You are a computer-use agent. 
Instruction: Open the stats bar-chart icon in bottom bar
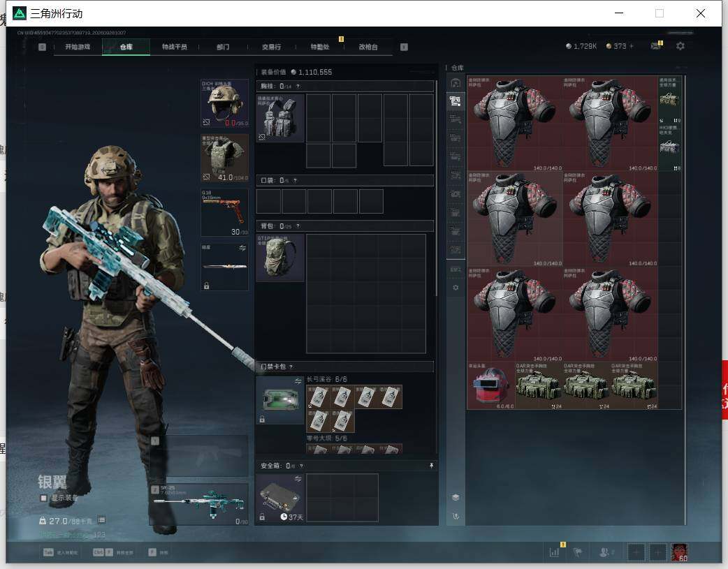click(554, 552)
